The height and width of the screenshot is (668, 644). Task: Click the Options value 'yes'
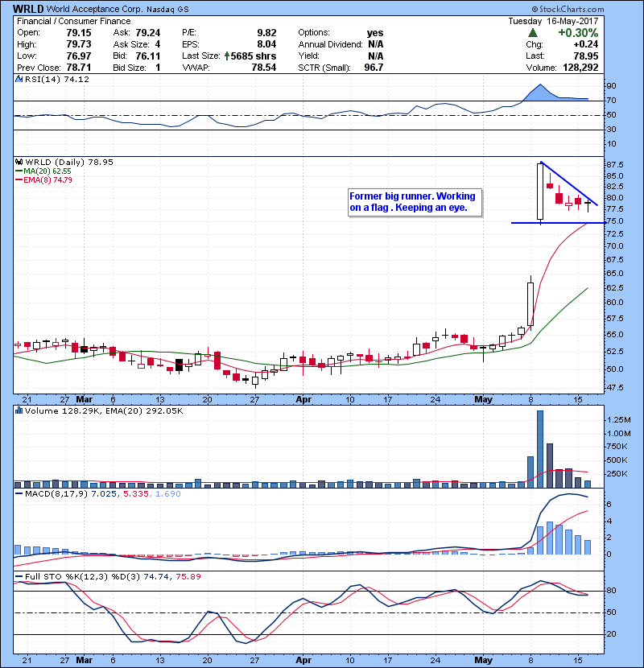[x=375, y=33]
